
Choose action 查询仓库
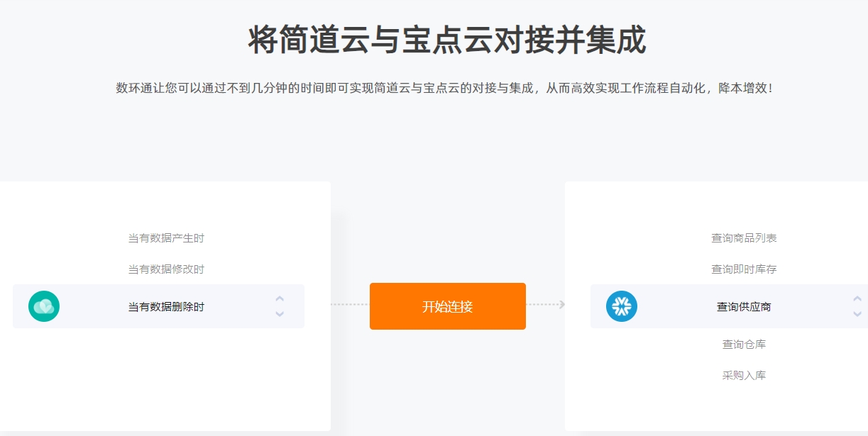[744, 345]
